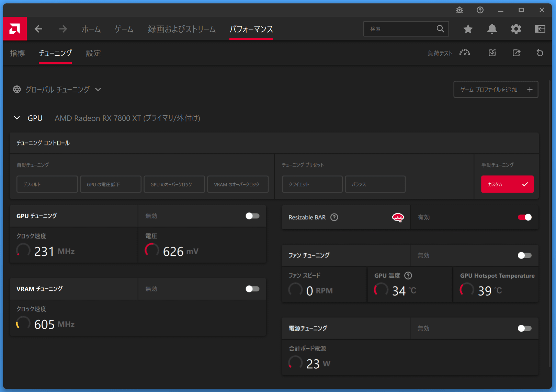Select the パフォーマンス tab
The width and height of the screenshot is (556, 392).
coord(251,29)
